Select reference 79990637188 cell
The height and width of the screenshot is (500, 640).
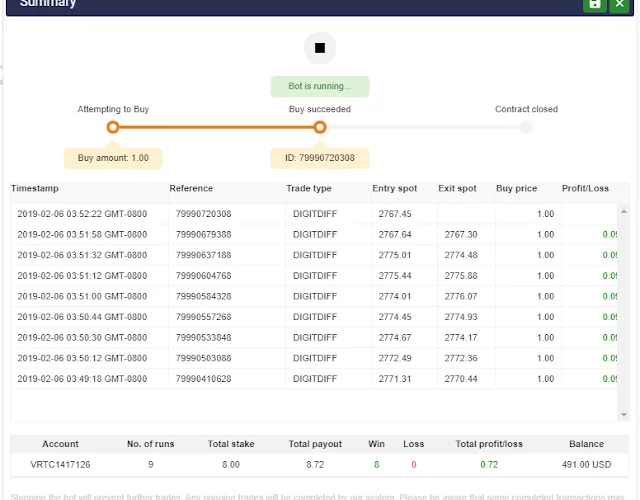203,255
